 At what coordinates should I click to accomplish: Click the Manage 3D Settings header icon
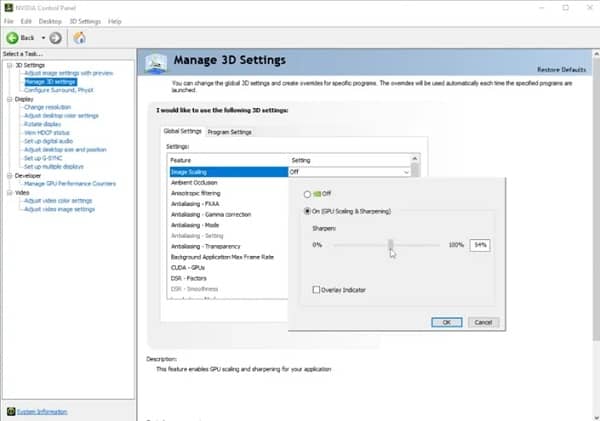156,63
